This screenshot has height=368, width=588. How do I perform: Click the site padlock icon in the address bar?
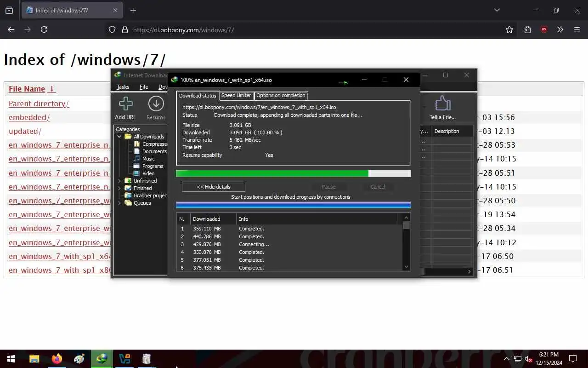coord(124,29)
